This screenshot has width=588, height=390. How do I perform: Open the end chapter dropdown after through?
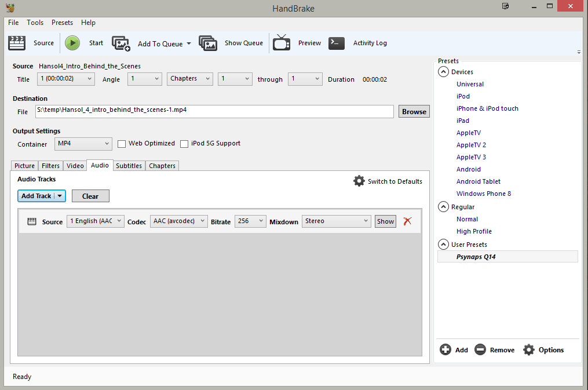tap(305, 79)
